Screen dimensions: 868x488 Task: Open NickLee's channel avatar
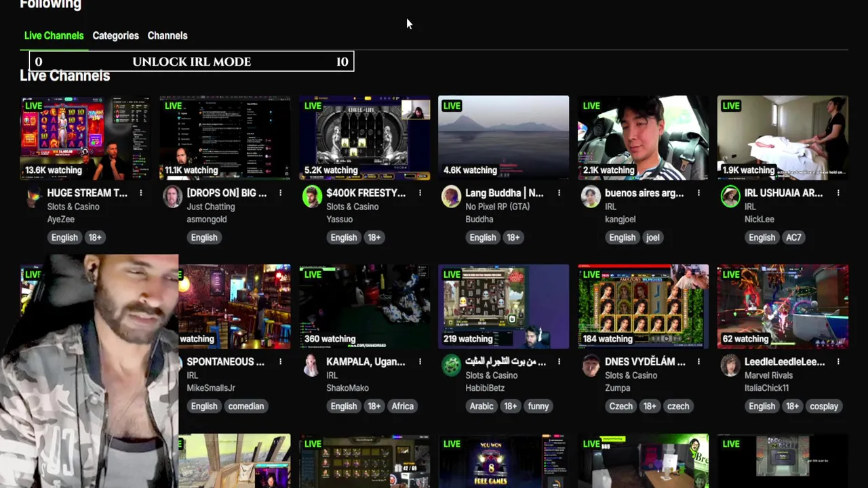point(730,197)
